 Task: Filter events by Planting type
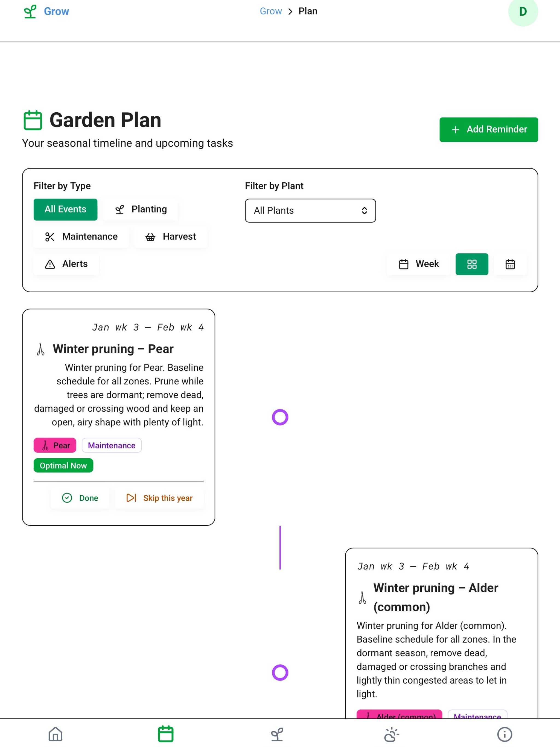pyautogui.click(x=141, y=209)
